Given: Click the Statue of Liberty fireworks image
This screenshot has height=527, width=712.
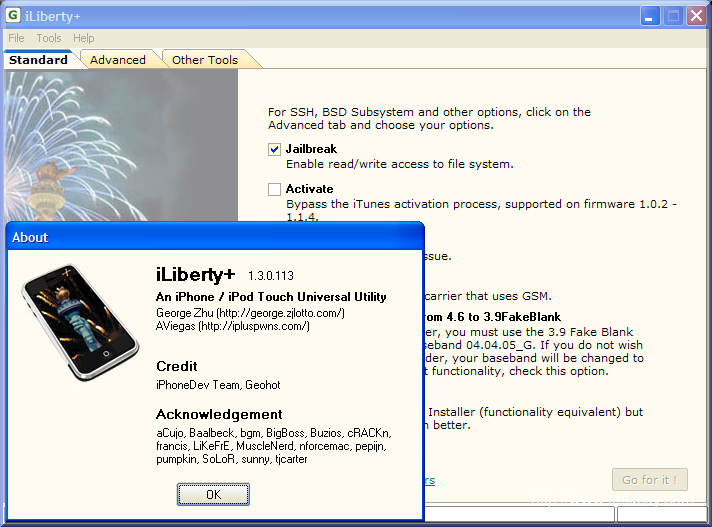Looking at the screenshot, I should pyautogui.click(x=121, y=145).
